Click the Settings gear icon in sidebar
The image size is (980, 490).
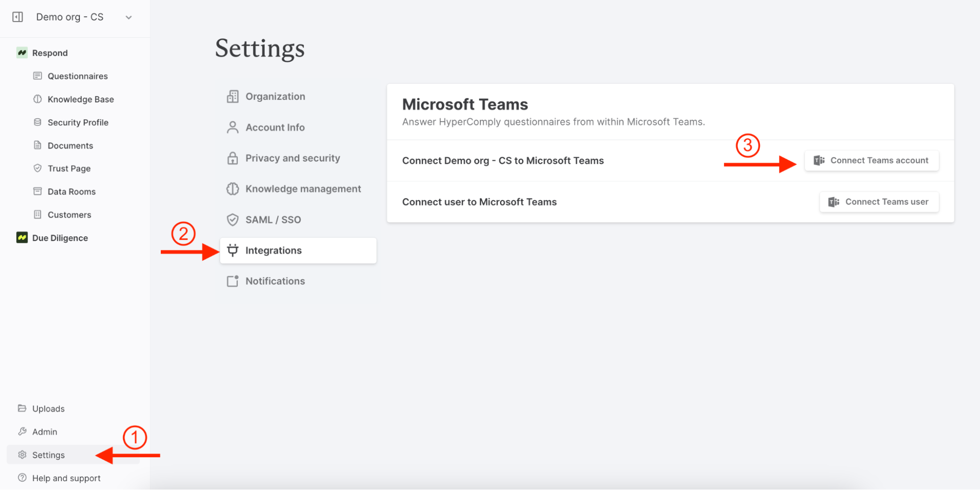pos(22,455)
